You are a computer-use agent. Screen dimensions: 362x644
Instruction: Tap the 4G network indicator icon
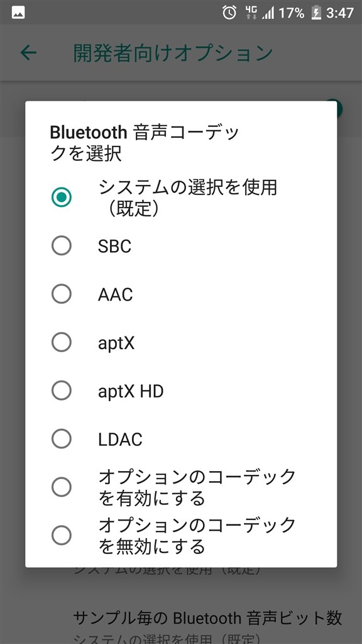[250, 13]
